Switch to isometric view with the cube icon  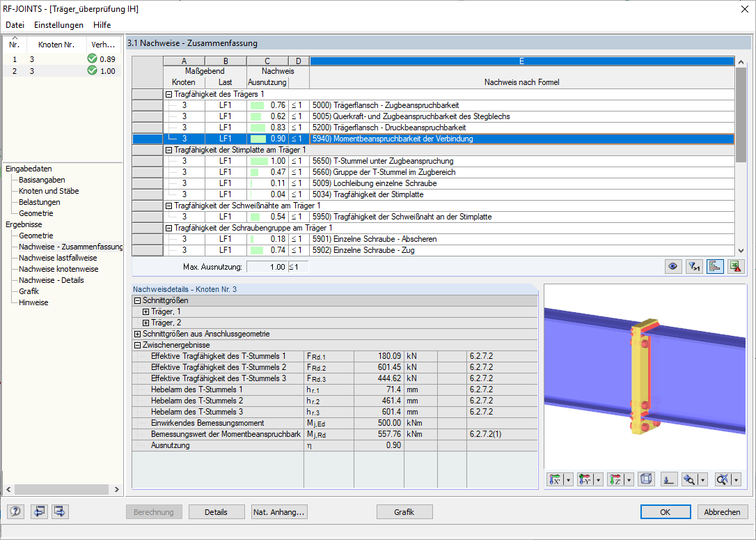click(x=645, y=479)
